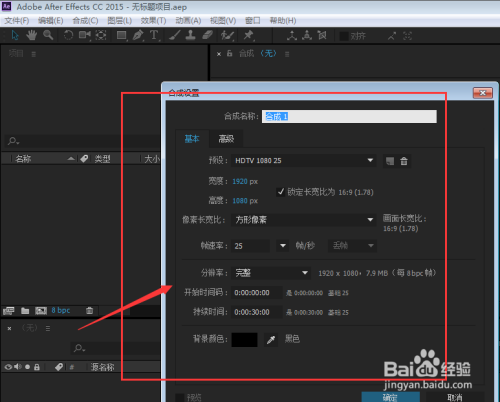Viewport: 500px width, 402px height.
Task: Select the Unified Camera tool
Action: 85,35
